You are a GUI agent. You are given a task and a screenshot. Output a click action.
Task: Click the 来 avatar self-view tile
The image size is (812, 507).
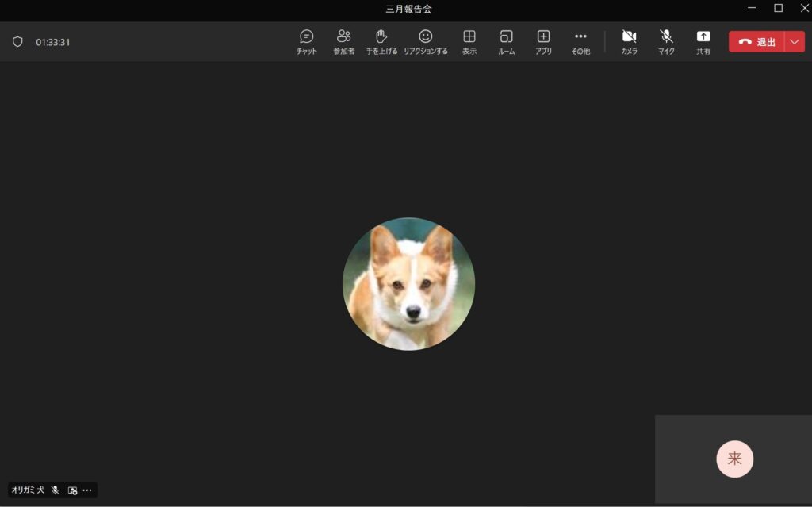point(734,459)
